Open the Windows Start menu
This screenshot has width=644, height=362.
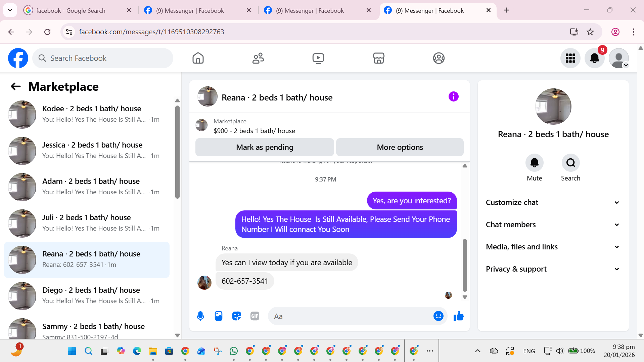(72, 351)
